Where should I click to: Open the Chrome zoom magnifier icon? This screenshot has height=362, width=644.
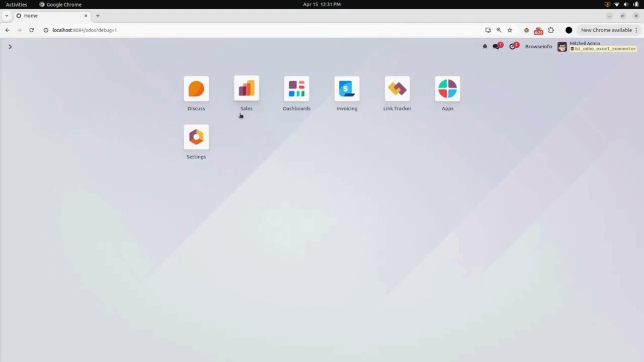(x=499, y=30)
